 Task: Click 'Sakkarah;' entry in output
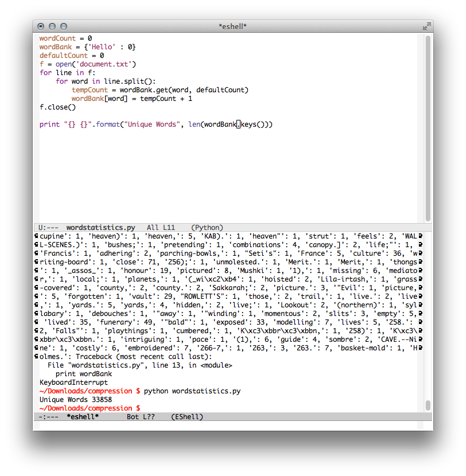(x=232, y=288)
